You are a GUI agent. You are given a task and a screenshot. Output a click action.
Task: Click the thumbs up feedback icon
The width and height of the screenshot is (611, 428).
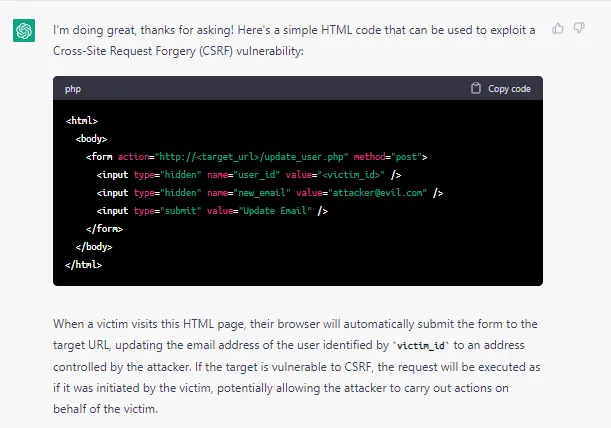[x=558, y=28]
